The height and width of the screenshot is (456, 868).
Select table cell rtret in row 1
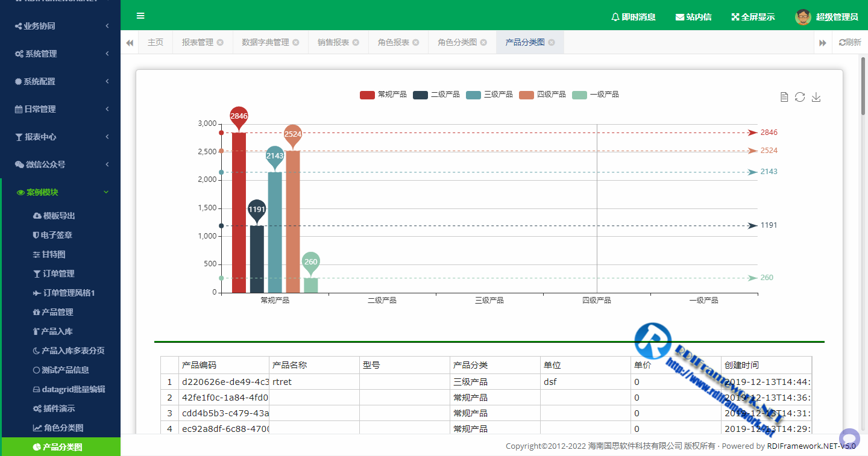(315, 382)
